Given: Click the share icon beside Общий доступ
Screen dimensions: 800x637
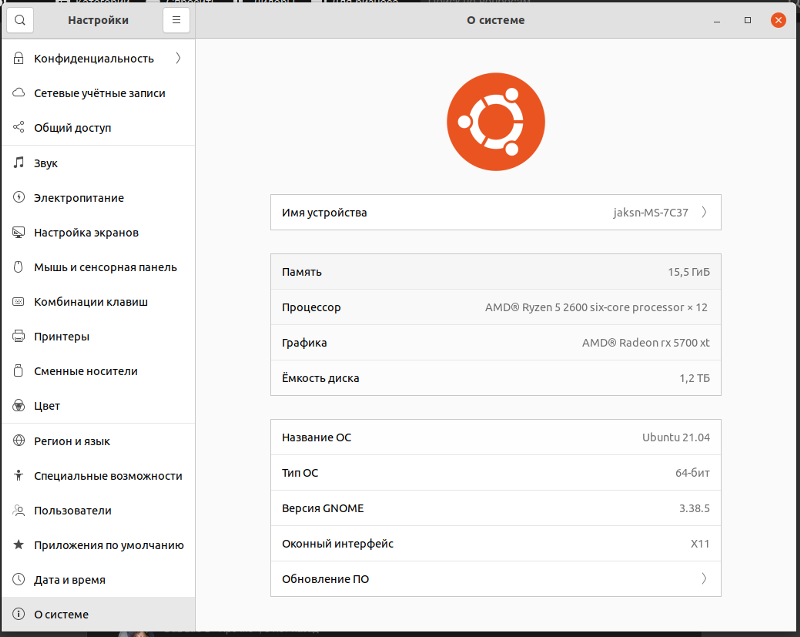Looking at the screenshot, I should click(x=18, y=128).
